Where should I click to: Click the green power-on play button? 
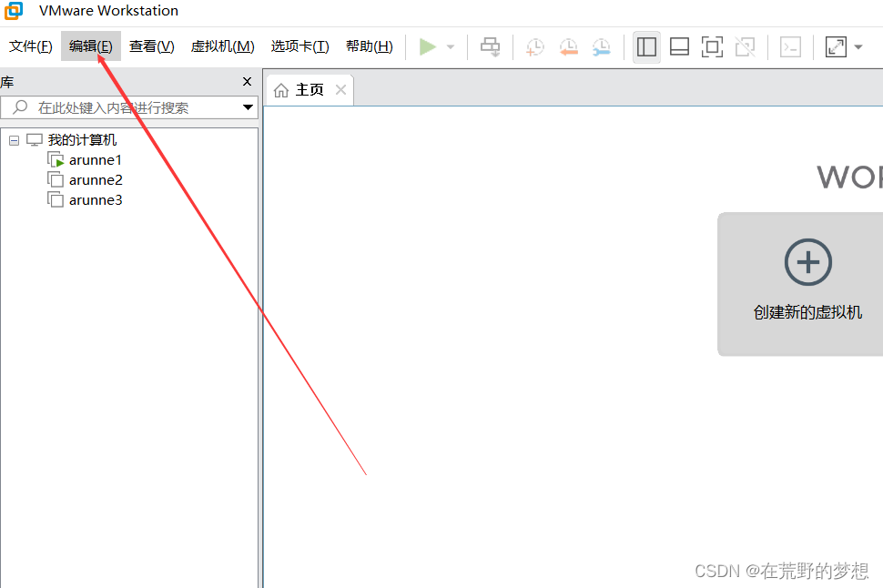click(428, 46)
